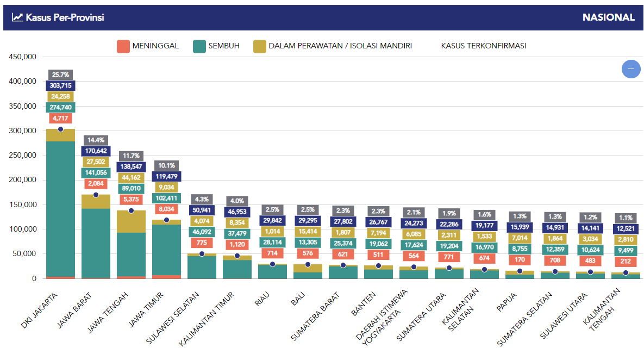Click the JAWA BARAT confirmed-cases dot marker

pyautogui.click(x=96, y=195)
